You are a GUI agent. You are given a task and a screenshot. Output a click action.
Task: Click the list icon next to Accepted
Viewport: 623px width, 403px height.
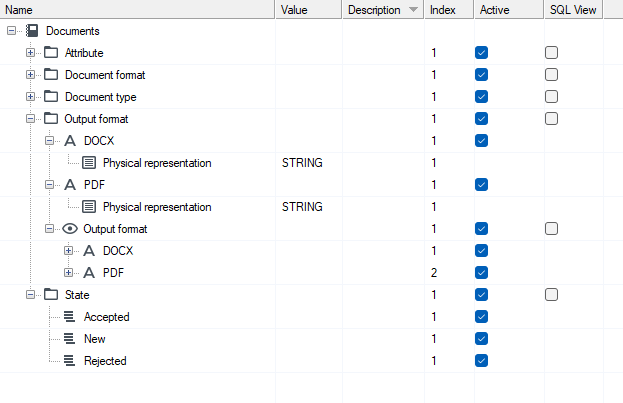(x=70, y=316)
